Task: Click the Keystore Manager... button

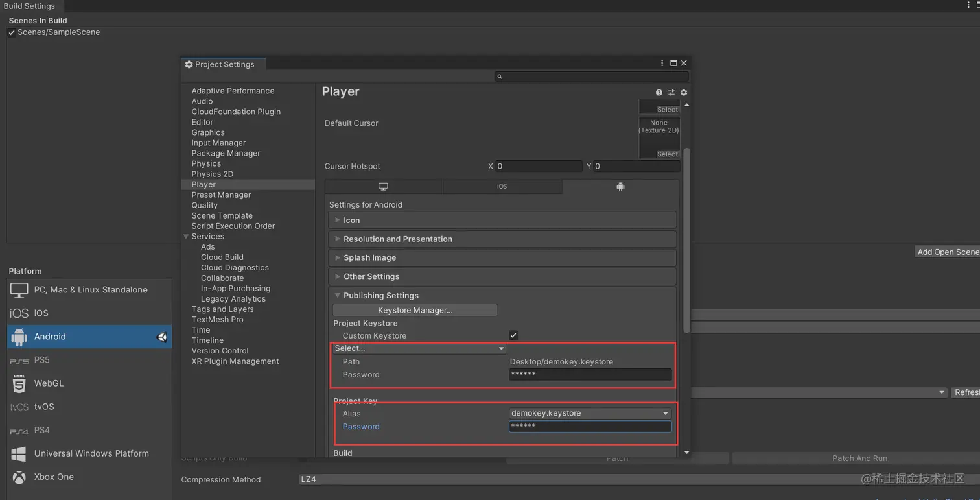Action: [415, 310]
